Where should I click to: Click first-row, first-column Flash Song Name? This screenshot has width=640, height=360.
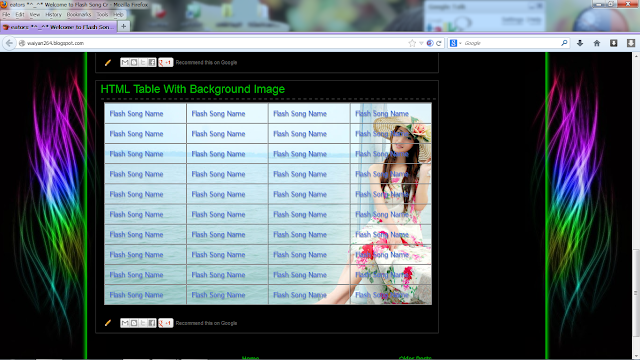[x=136, y=113]
